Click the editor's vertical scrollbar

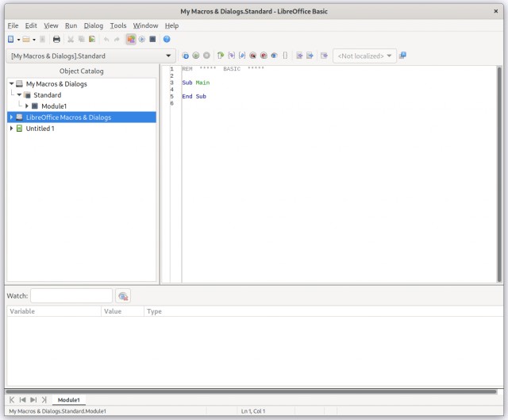click(x=499, y=175)
